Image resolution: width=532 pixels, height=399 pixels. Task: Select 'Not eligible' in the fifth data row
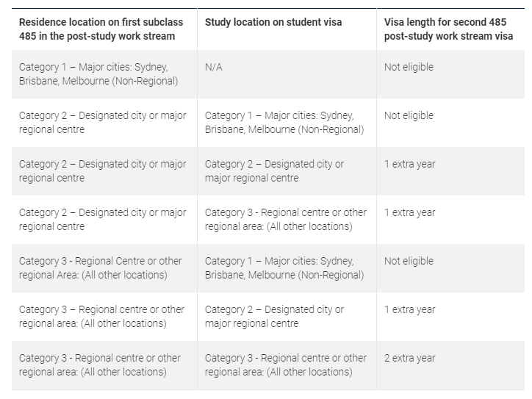pyautogui.click(x=409, y=261)
